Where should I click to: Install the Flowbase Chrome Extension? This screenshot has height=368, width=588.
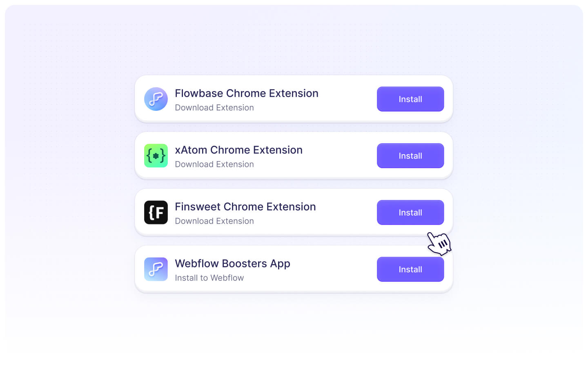tap(410, 99)
